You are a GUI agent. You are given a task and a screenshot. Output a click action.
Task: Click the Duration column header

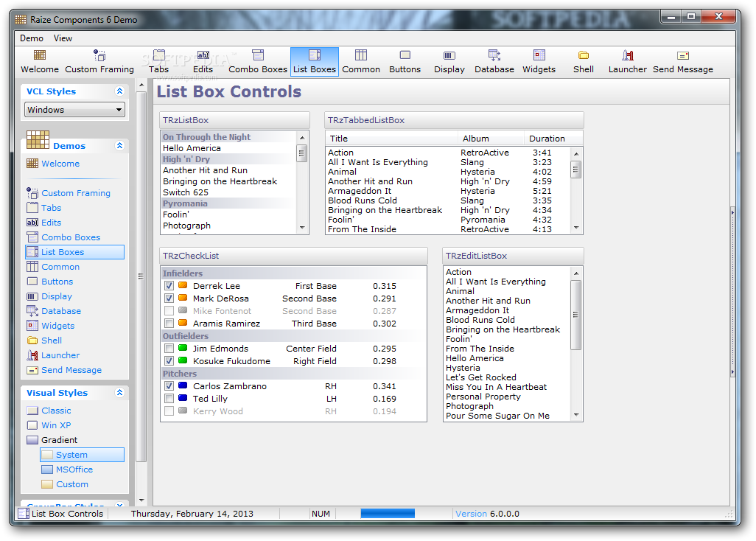[553, 139]
